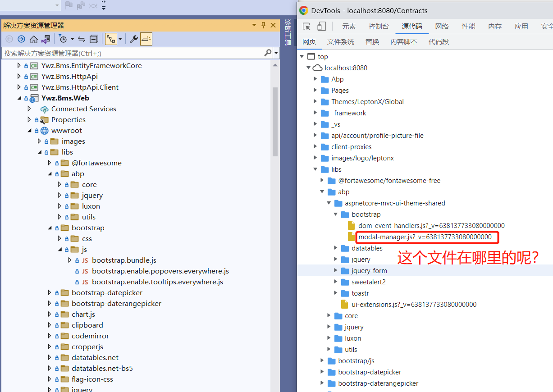The width and height of the screenshot is (553, 392).
Task: Click the Visual Studio view switcher icon
Action: 46,39
